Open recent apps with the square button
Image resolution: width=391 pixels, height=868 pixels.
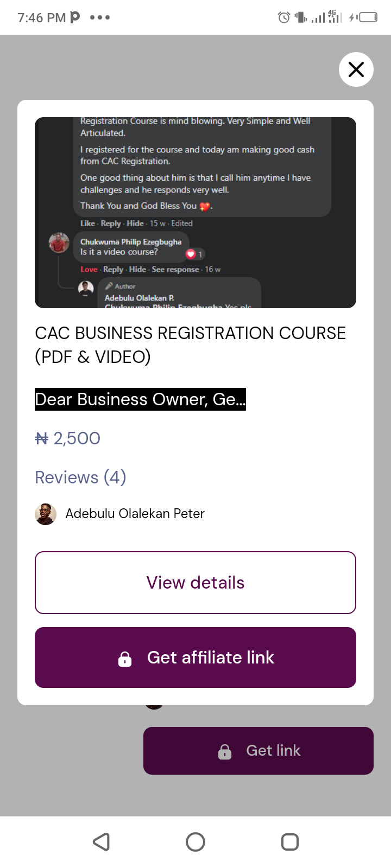pyautogui.click(x=289, y=842)
